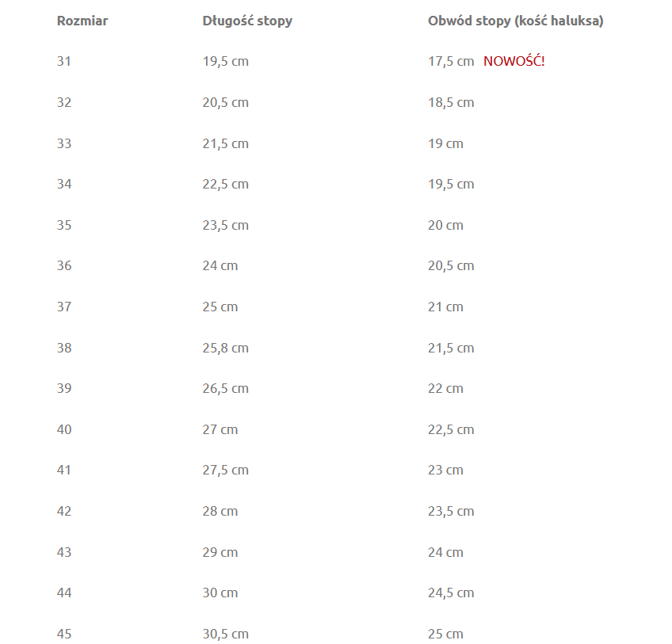Select size 33 row number
The image size is (672, 644).
coord(64,143)
